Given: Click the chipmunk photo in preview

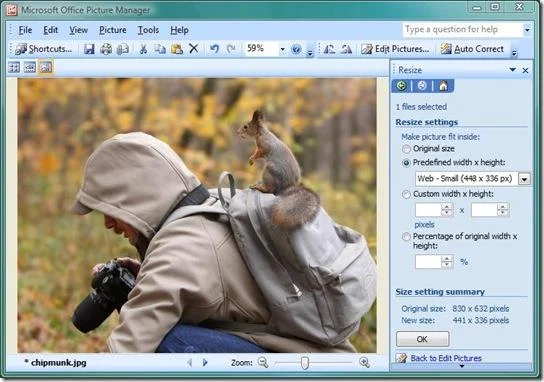Looking at the screenshot, I should [197, 215].
